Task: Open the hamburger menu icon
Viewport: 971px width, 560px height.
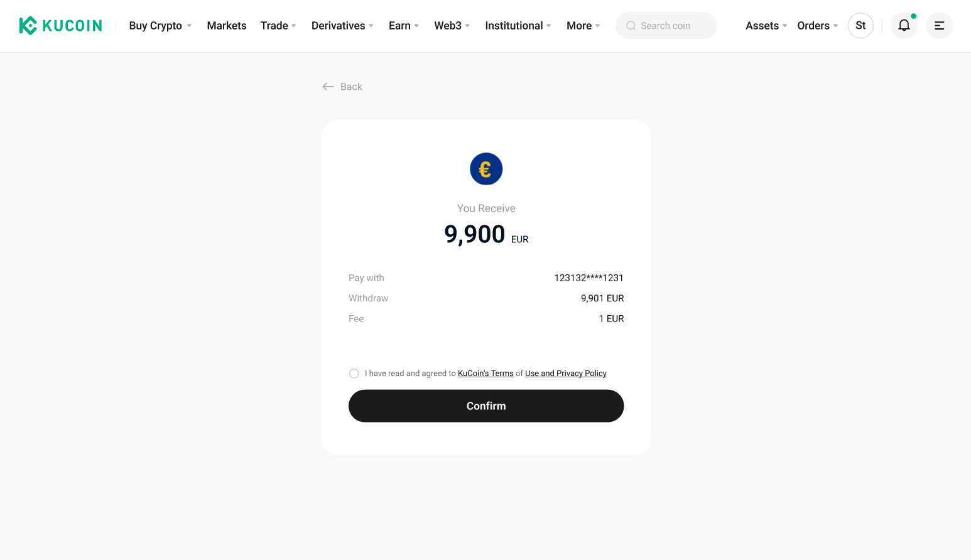Action: point(939,26)
